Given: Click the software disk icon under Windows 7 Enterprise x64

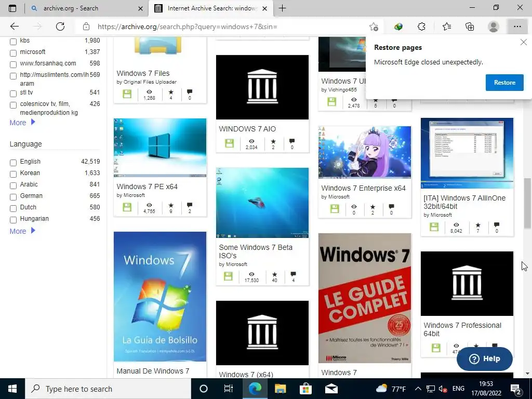Looking at the screenshot, I should 335,209.
